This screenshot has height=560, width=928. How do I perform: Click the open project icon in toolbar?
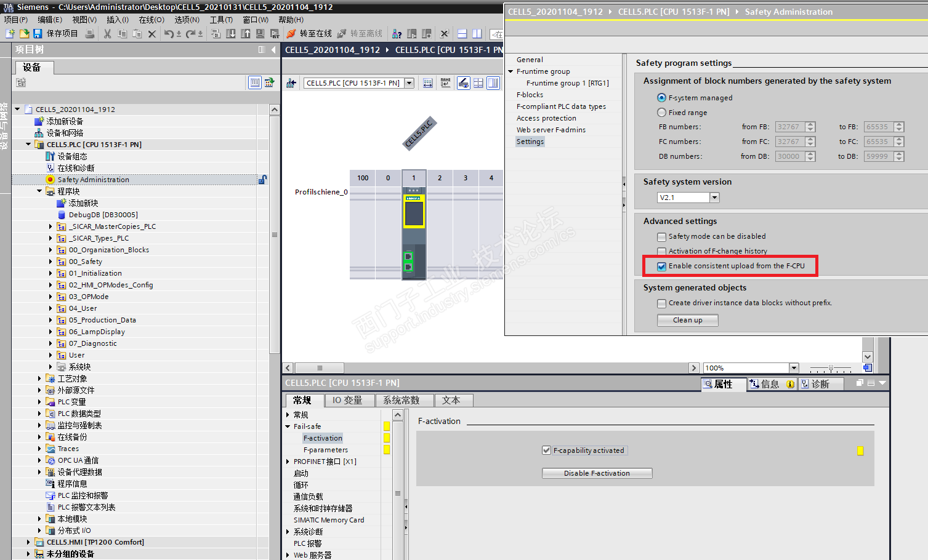(23, 34)
